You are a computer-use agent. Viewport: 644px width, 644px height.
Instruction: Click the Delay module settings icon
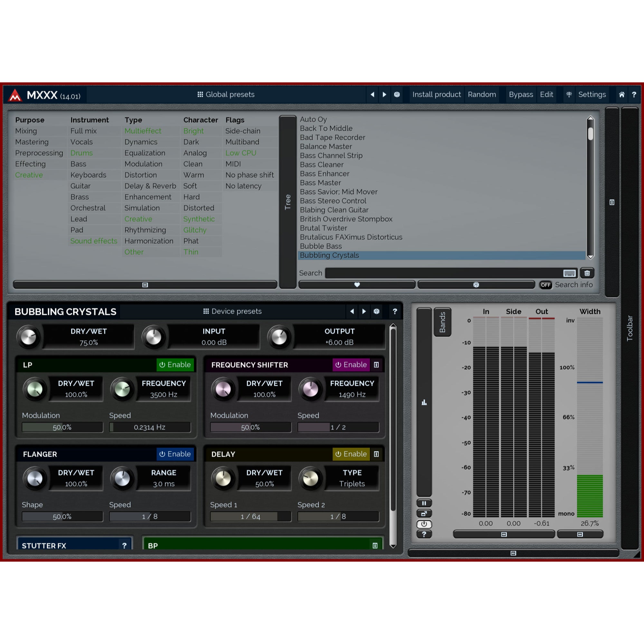tap(376, 454)
